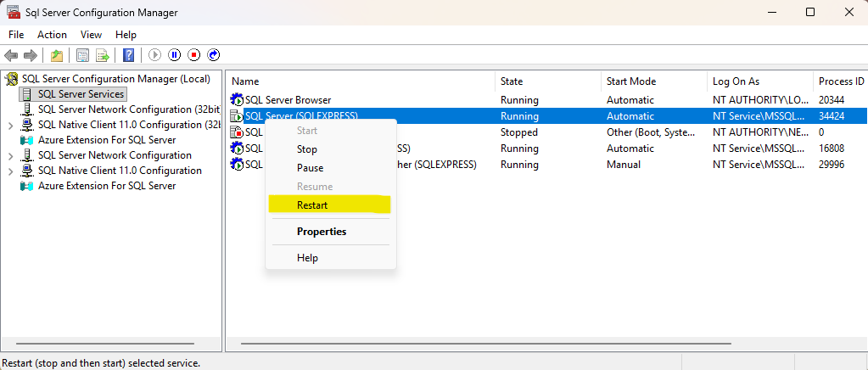Click the Back arrow toolbar icon
The image size is (868, 370).
[x=11, y=55]
